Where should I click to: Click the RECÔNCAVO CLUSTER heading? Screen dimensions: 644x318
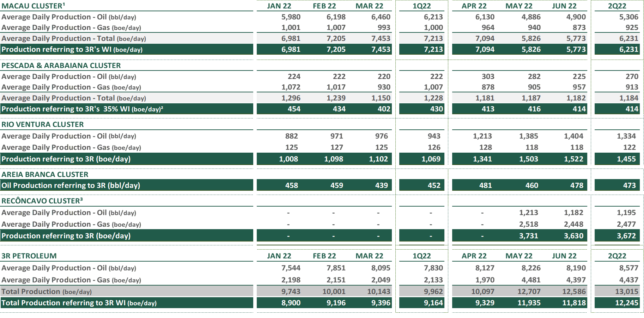(42, 201)
